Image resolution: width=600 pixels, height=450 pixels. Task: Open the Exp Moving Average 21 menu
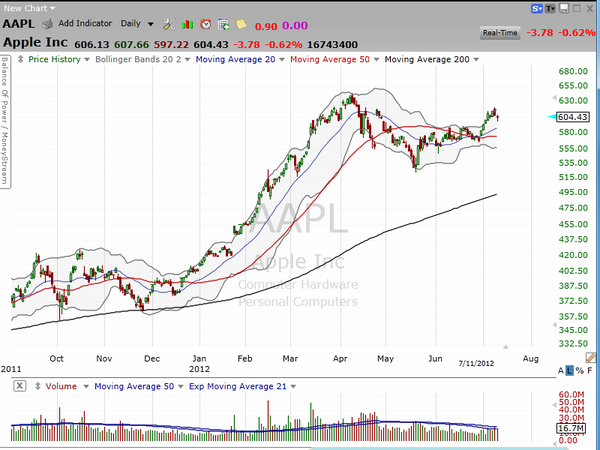point(293,386)
